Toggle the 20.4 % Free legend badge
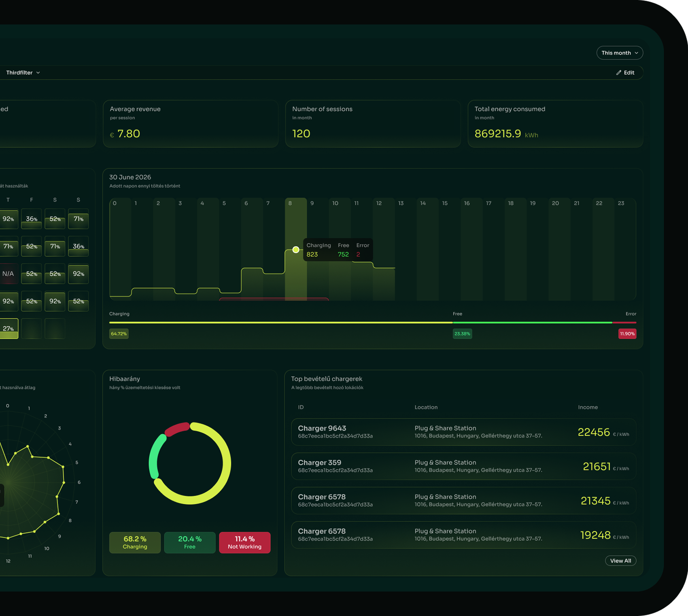 pyautogui.click(x=190, y=542)
